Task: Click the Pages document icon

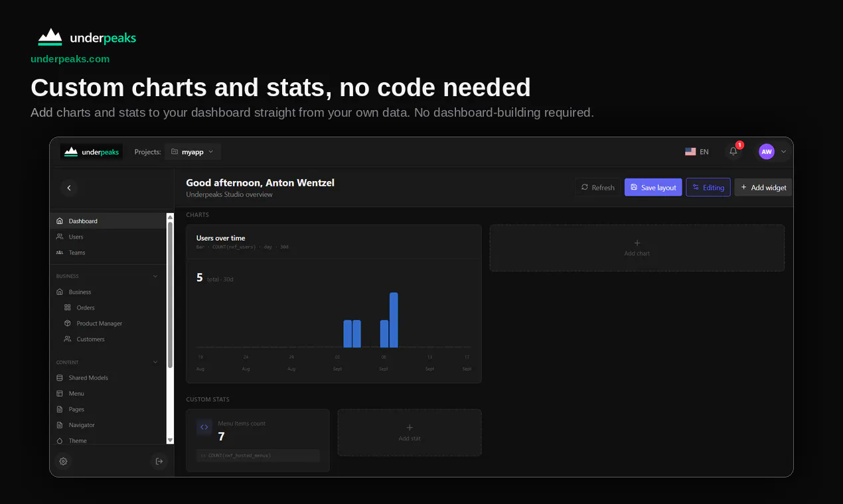Action: pos(60,410)
